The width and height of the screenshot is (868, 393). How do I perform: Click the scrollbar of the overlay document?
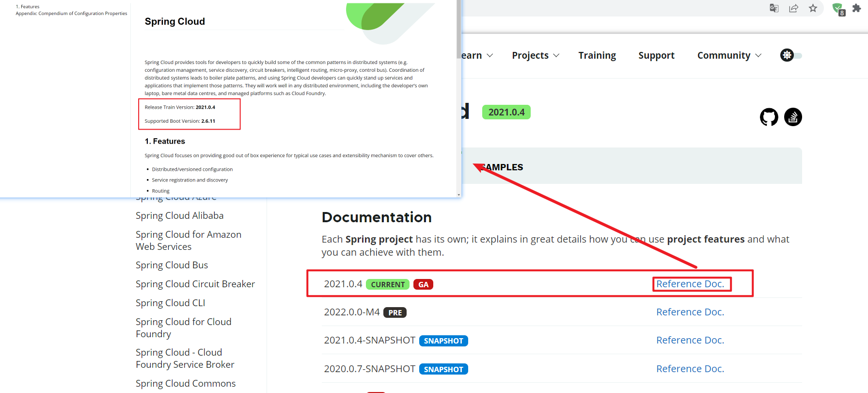459,29
